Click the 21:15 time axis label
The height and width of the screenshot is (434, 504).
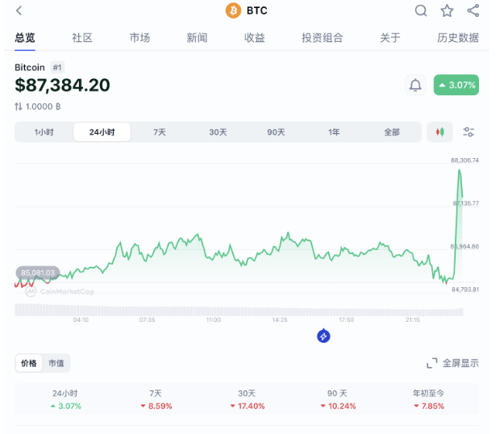[412, 320]
